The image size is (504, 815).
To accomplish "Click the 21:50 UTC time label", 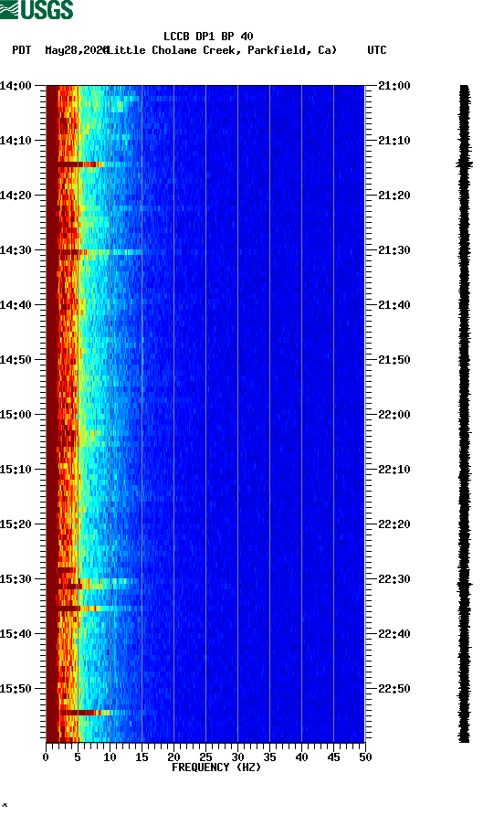I will point(394,360).
